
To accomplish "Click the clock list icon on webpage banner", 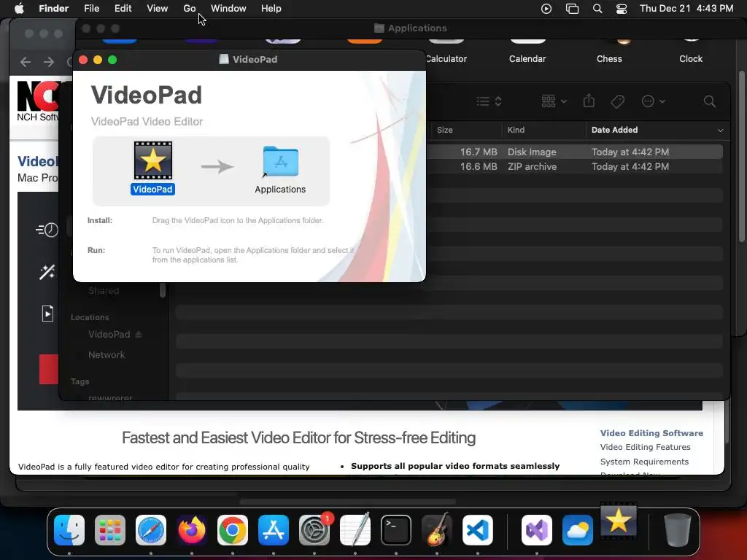I will [x=47, y=230].
